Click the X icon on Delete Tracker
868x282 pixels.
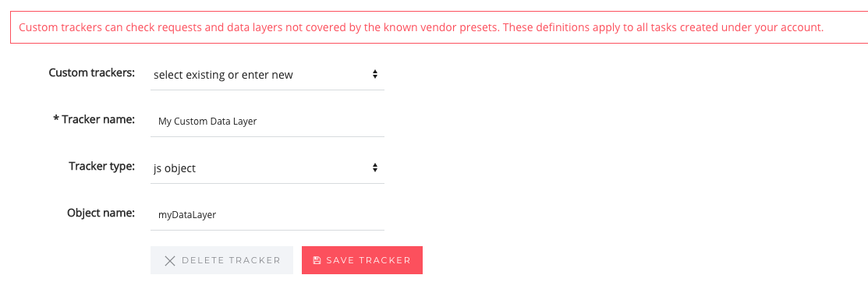pyautogui.click(x=170, y=261)
